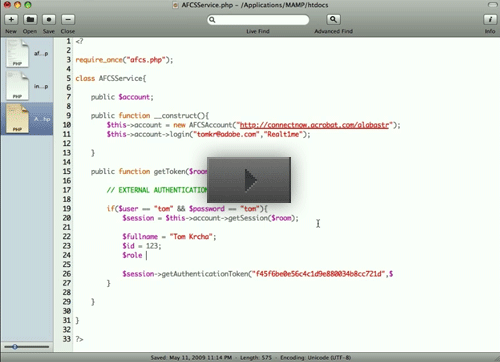Click the '$role' text on line 24
The image size is (500, 362).
tap(132, 255)
